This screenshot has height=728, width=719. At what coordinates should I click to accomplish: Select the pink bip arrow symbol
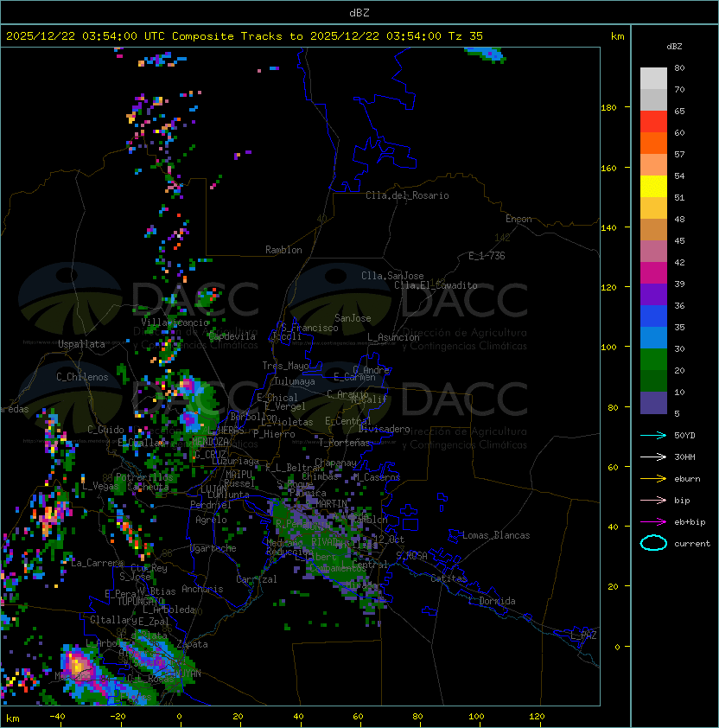(653, 500)
